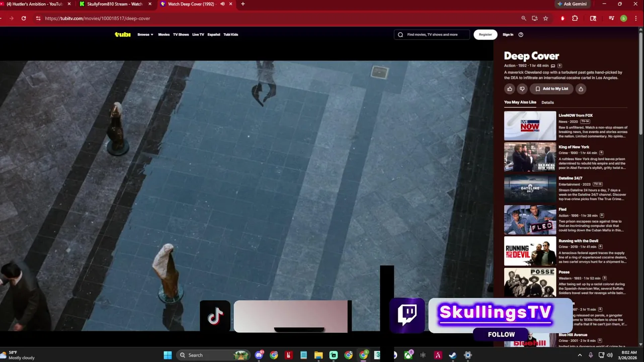Click the Twitch FOLLOW overlay button

click(x=501, y=334)
